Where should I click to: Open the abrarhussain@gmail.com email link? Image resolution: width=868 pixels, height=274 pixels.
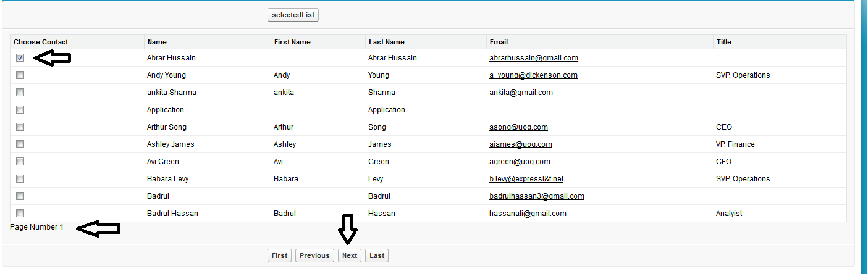(x=533, y=58)
